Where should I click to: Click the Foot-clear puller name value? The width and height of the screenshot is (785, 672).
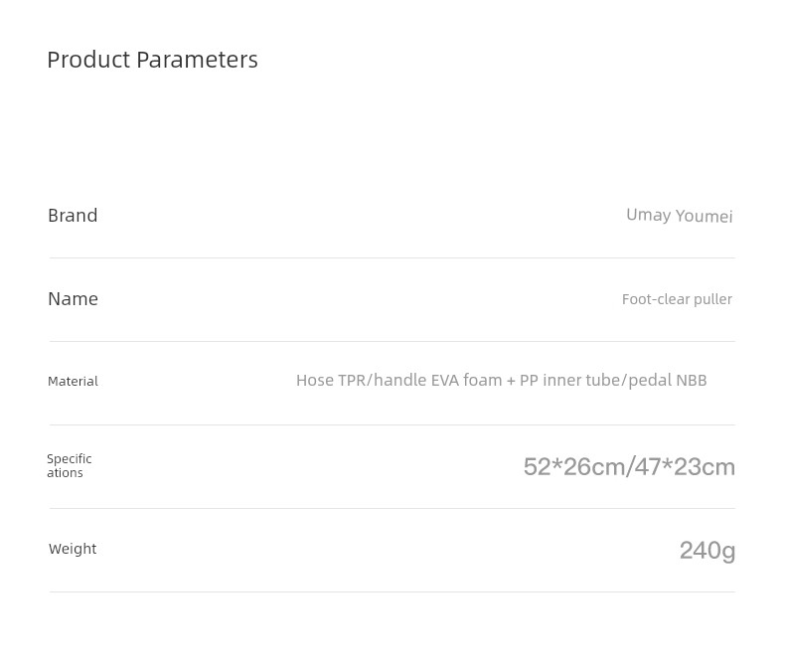(x=677, y=299)
